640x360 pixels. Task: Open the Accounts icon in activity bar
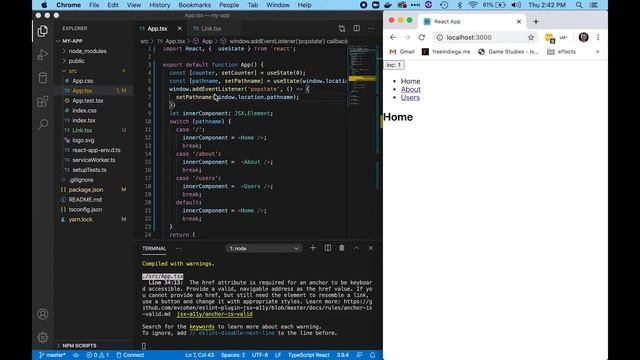click(42, 314)
